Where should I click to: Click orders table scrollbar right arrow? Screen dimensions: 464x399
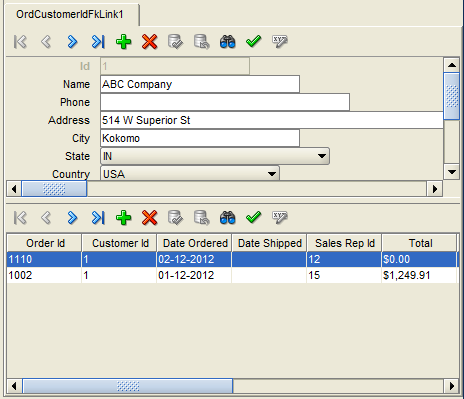click(452, 386)
